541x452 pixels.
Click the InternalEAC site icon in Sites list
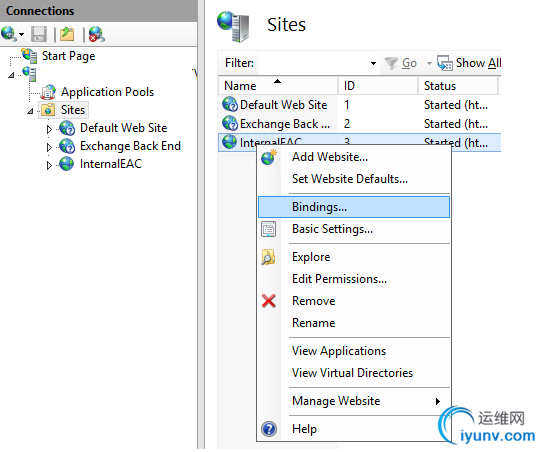pos(229,142)
